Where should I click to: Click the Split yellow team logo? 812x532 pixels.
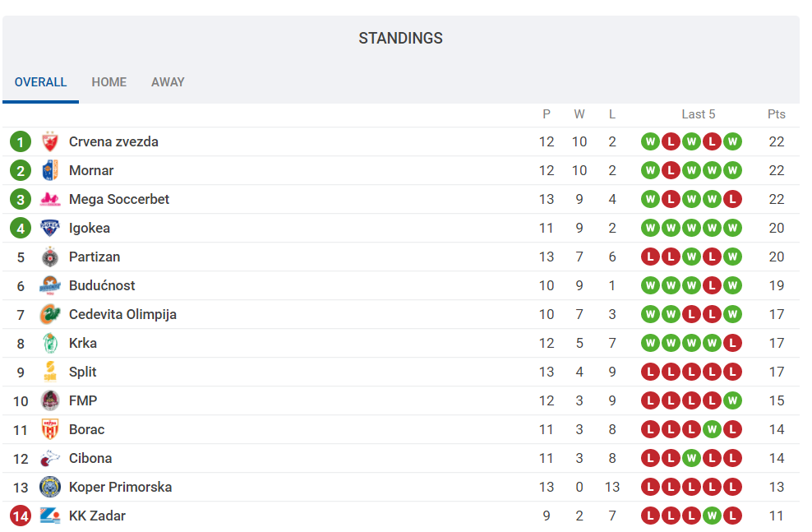pos(50,372)
